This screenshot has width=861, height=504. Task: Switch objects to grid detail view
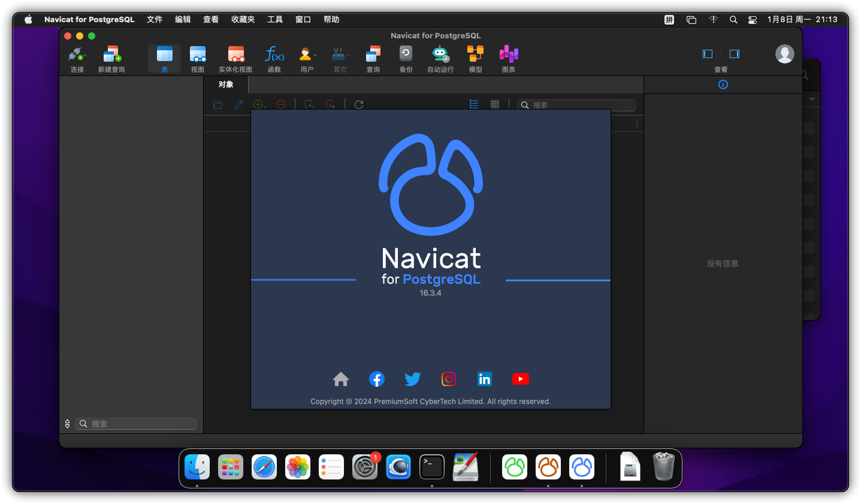(495, 105)
